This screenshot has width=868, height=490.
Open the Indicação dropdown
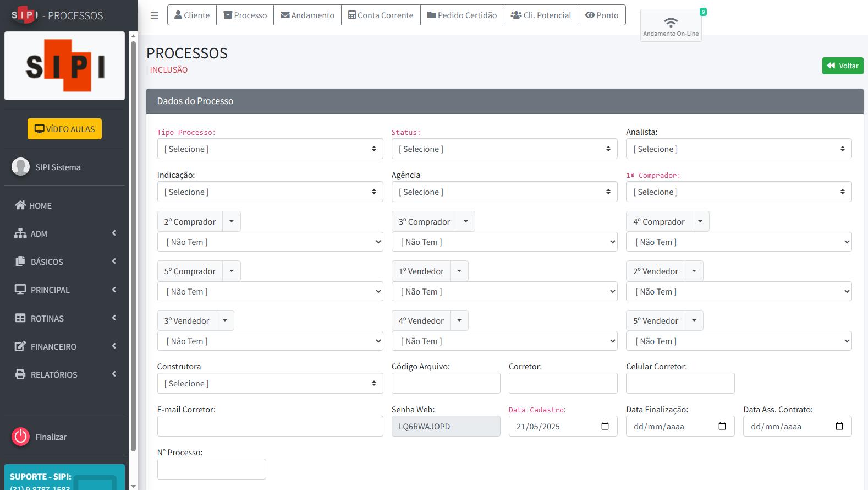pos(270,192)
